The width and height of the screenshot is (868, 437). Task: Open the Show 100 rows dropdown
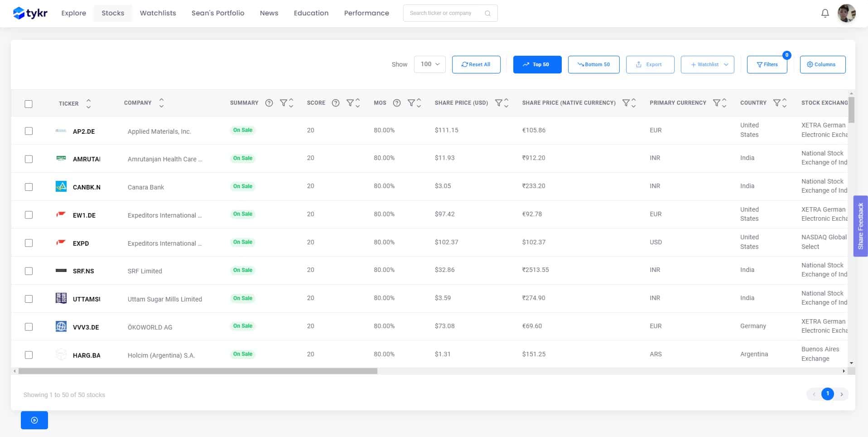(430, 64)
